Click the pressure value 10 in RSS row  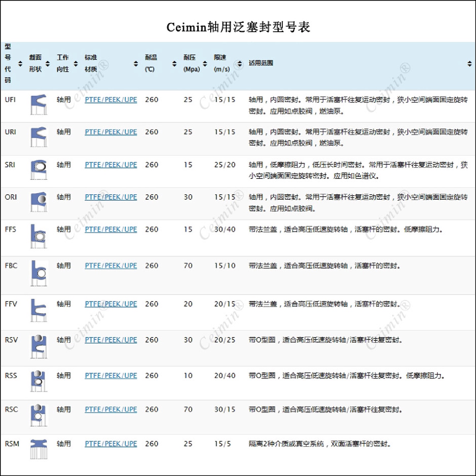pyautogui.click(x=188, y=376)
